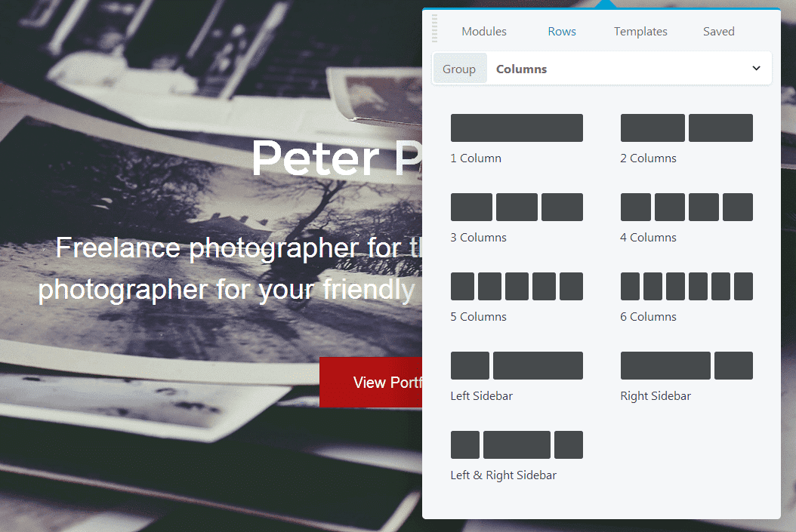Click the Group label button
The image size is (796, 532).
click(459, 69)
